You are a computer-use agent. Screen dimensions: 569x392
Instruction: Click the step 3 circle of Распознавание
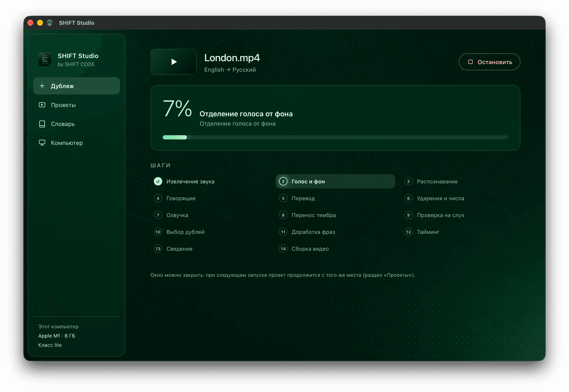pyautogui.click(x=408, y=181)
